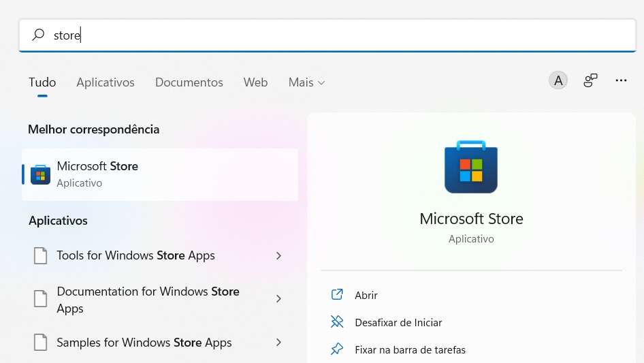Open the Documentos tab
This screenshot has width=644, height=363.
coord(189,82)
